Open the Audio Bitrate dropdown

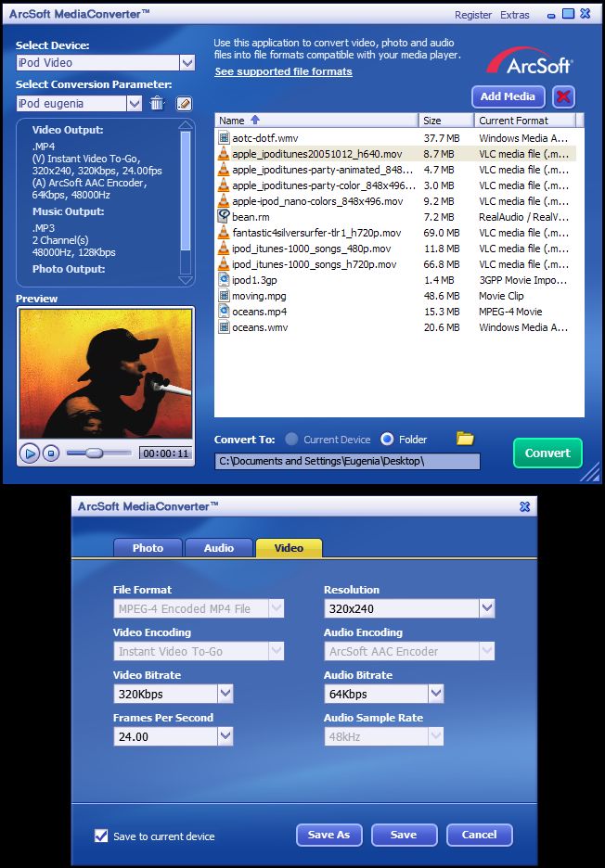click(x=436, y=694)
